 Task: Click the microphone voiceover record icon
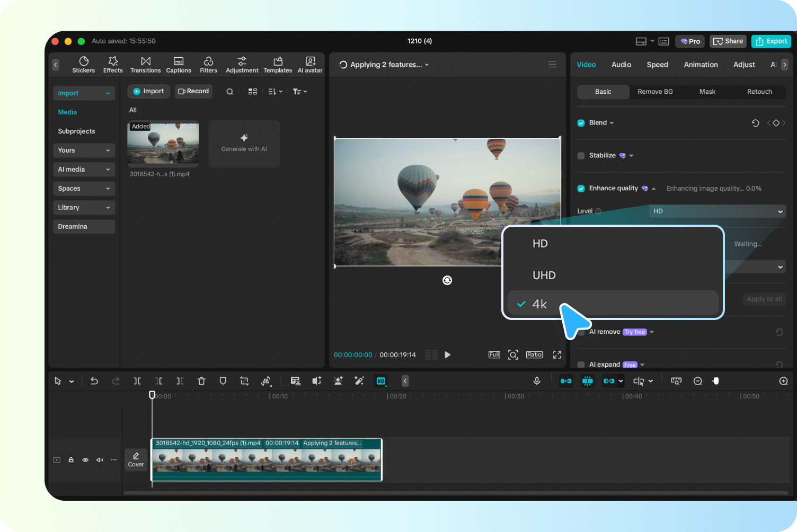pos(537,381)
